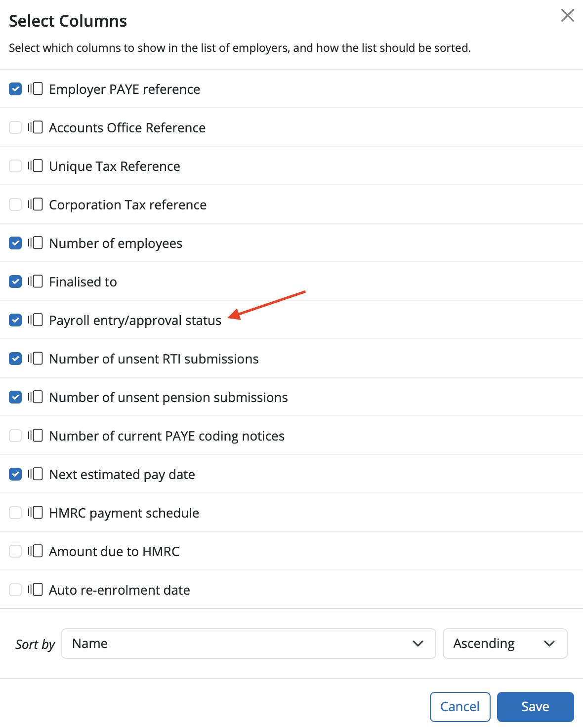Open the Sort by Name dropdown
583x728 pixels.
tap(249, 644)
